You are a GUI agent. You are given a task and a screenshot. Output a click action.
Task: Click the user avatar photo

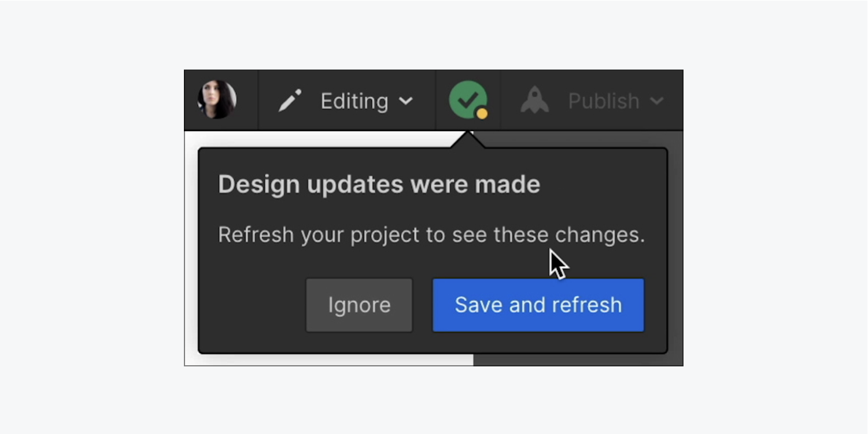[x=217, y=99]
